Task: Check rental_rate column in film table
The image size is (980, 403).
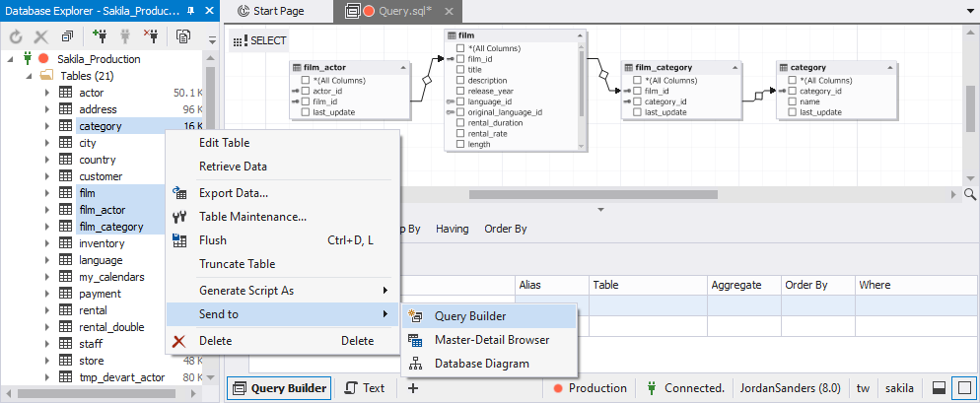Action: (460, 133)
